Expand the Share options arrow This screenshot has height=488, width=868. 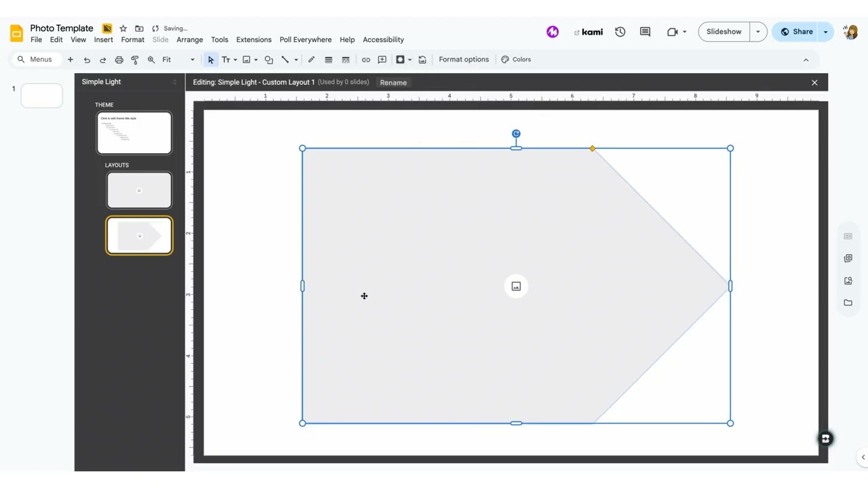tap(826, 32)
